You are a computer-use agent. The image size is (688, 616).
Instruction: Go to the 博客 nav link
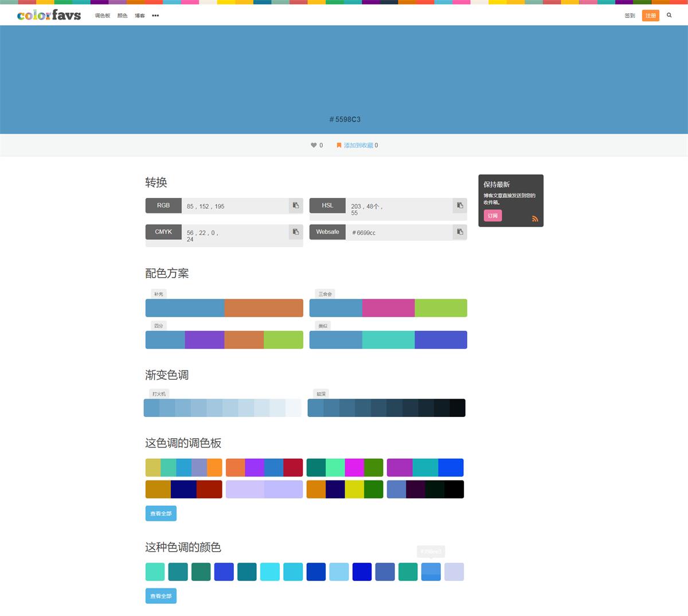pos(140,15)
